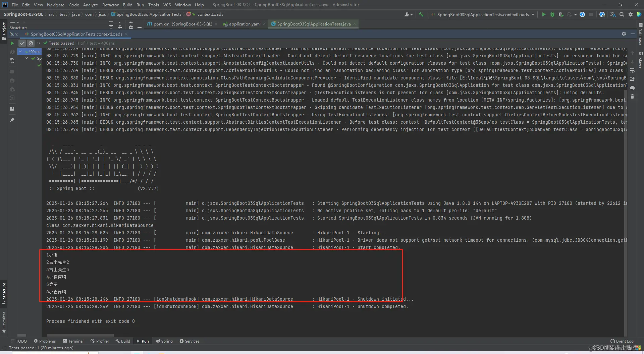Open Run panel settings gear
The image size is (644, 354).
click(624, 34)
